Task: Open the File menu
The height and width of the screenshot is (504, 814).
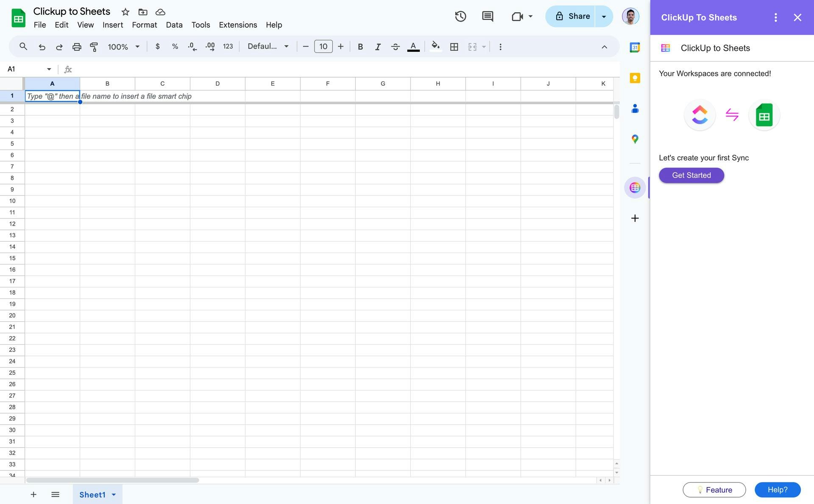Action: point(40,25)
